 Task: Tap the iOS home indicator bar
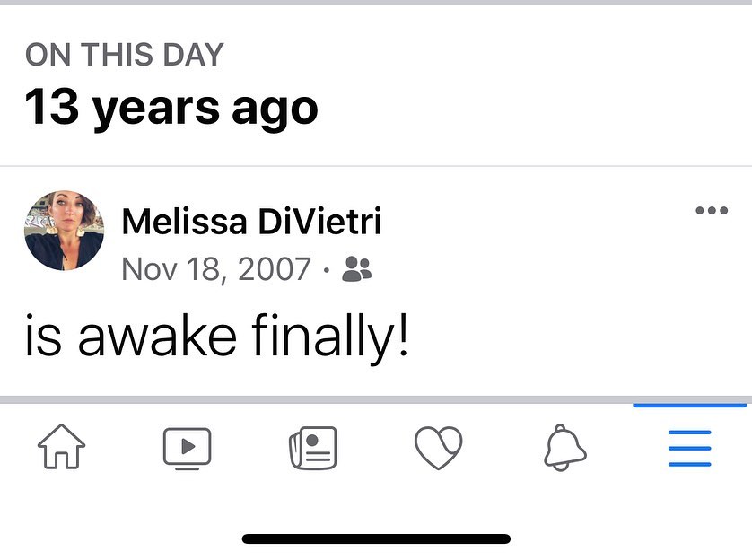(x=376, y=538)
